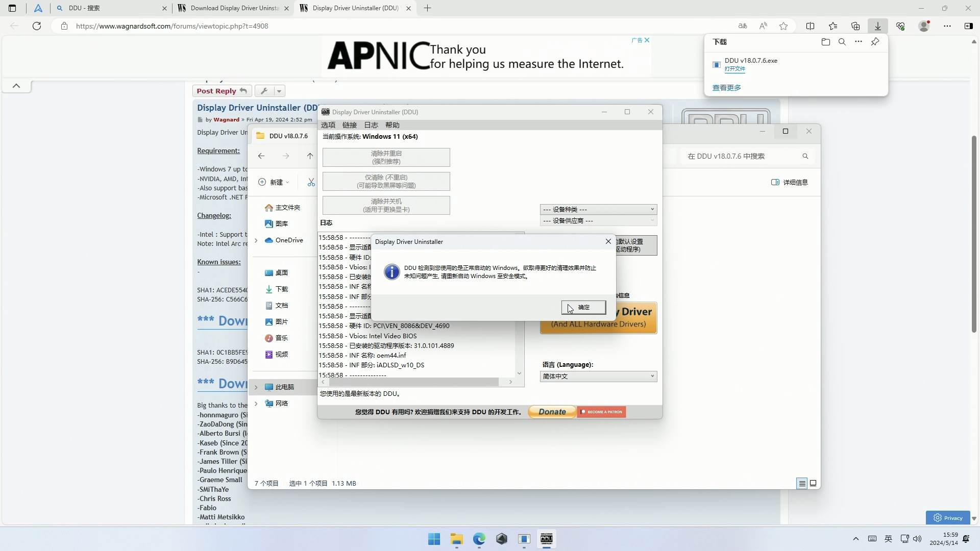
Task: Open the 简体中文 language dropdown
Action: click(598, 376)
